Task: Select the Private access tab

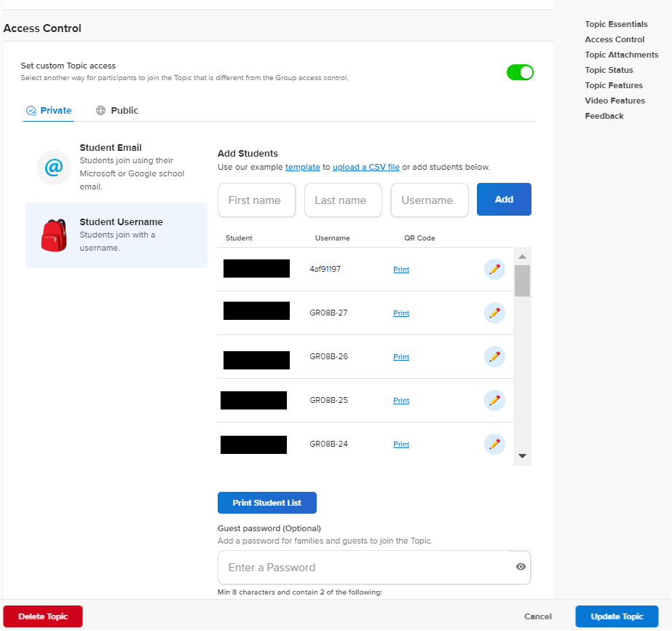Action: [49, 111]
